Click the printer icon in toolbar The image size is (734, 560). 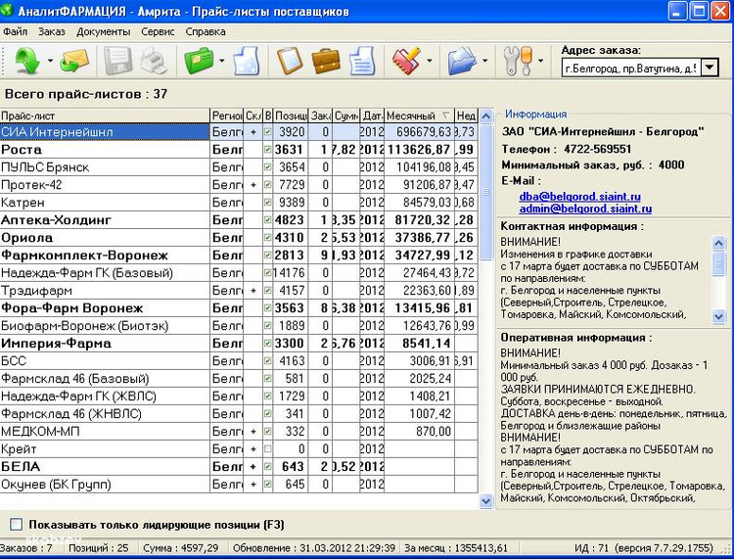point(155,62)
